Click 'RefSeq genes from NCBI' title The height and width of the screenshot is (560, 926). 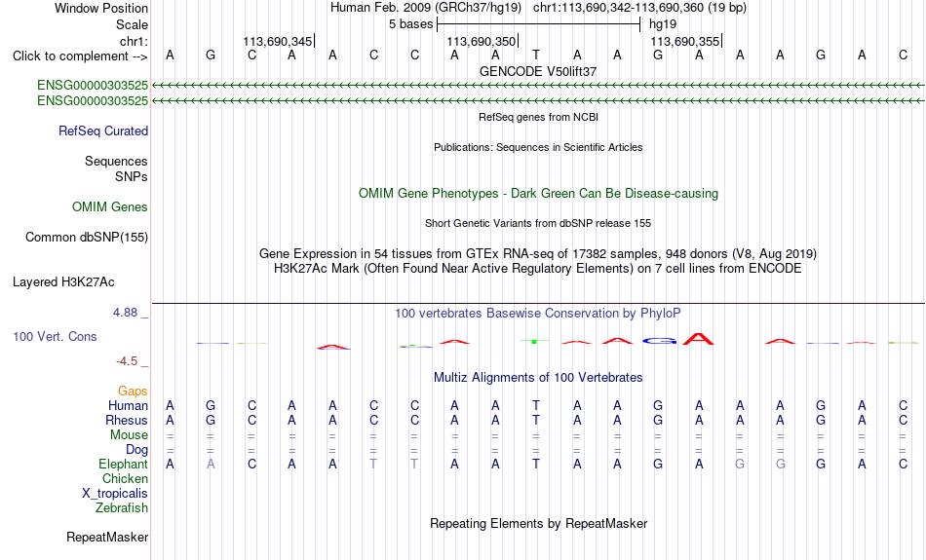(x=539, y=118)
